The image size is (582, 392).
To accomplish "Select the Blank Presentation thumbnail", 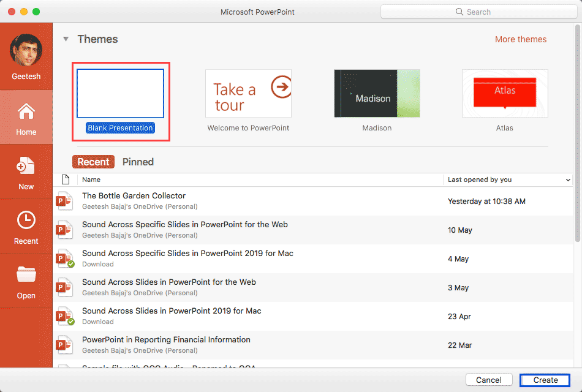I will click(x=120, y=93).
